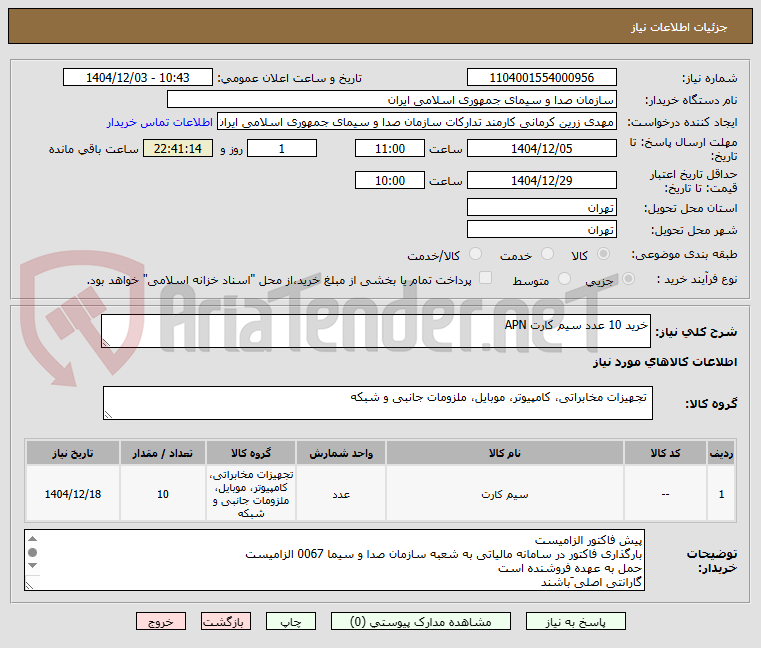Click the ایجاد کننده درخواست field
This screenshot has width=761, height=648.
point(417,122)
